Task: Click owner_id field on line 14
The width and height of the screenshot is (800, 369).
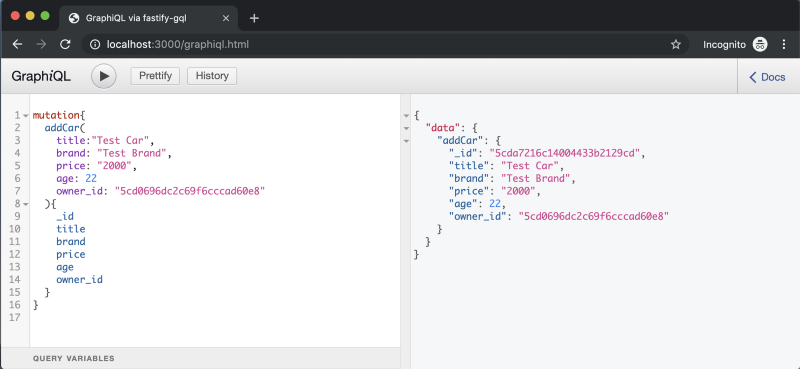Action: pyautogui.click(x=80, y=280)
